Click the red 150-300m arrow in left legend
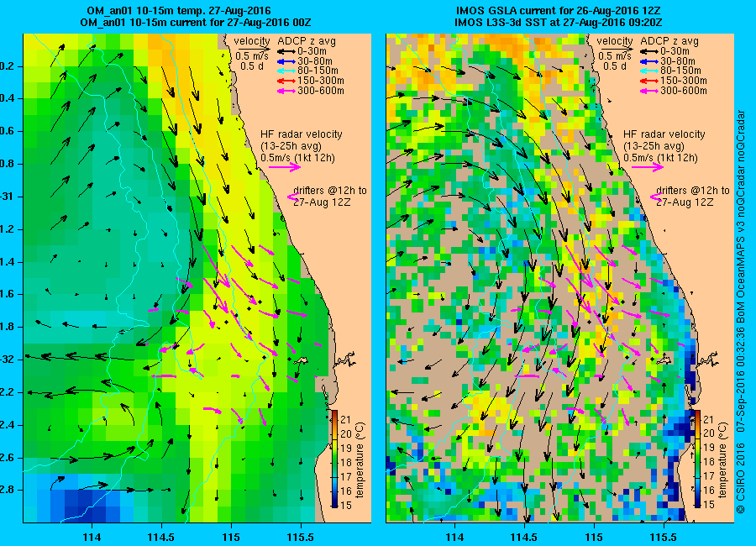This screenshot has width=756, height=546. tap(286, 81)
